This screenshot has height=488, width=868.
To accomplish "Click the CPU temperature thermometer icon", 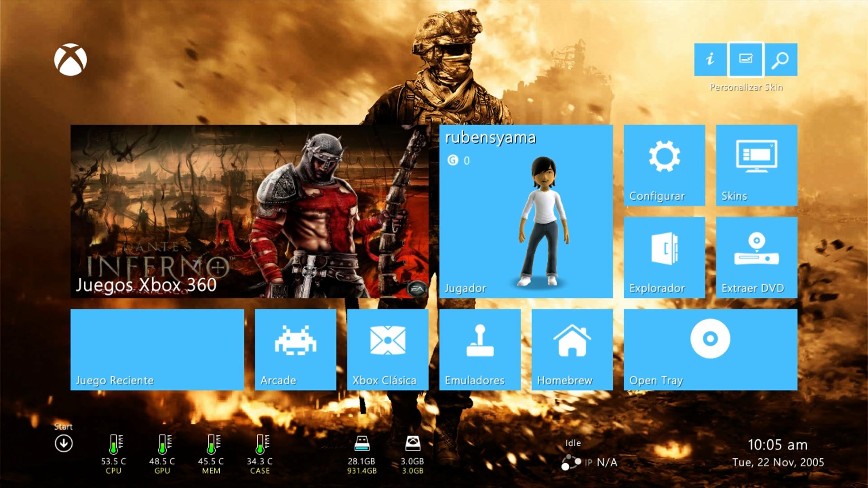I will (115, 444).
